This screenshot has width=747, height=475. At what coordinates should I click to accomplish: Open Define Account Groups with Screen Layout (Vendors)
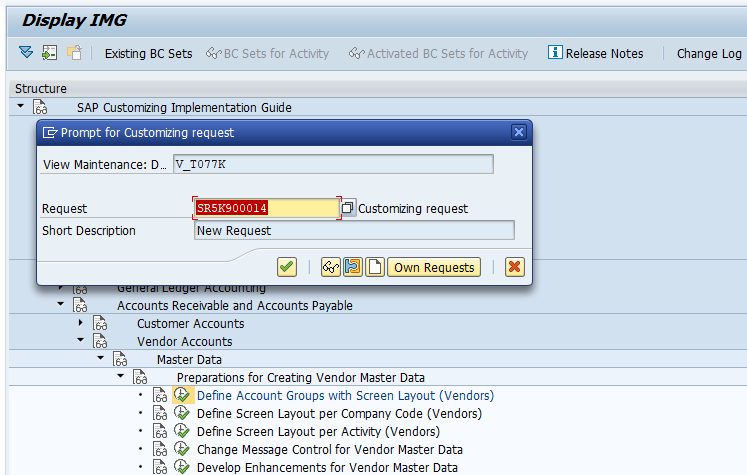[x=345, y=395]
